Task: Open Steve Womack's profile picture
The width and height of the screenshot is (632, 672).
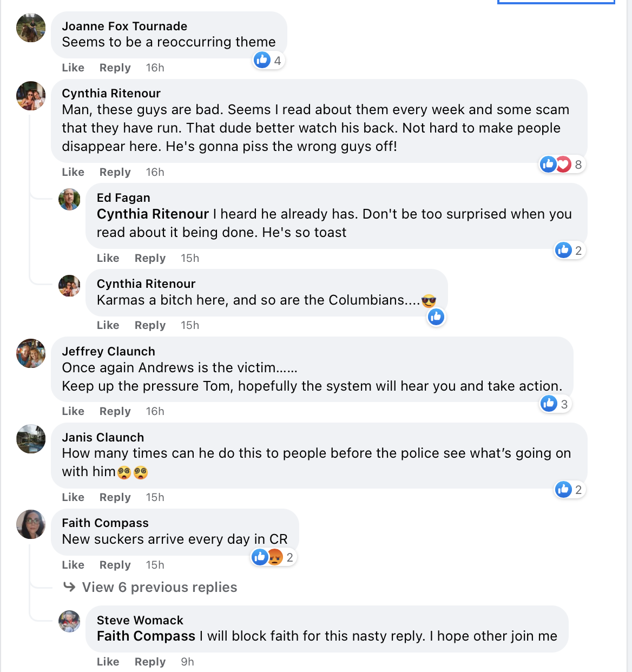Action: tap(69, 621)
